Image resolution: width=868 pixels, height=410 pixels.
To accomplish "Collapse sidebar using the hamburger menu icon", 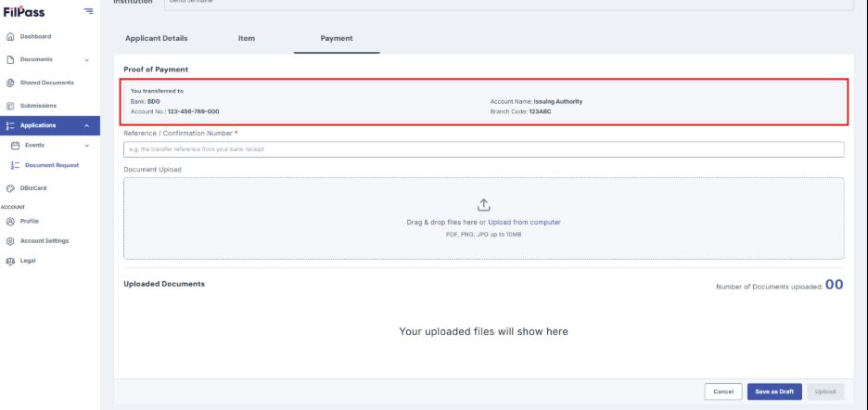I will coord(89,11).
